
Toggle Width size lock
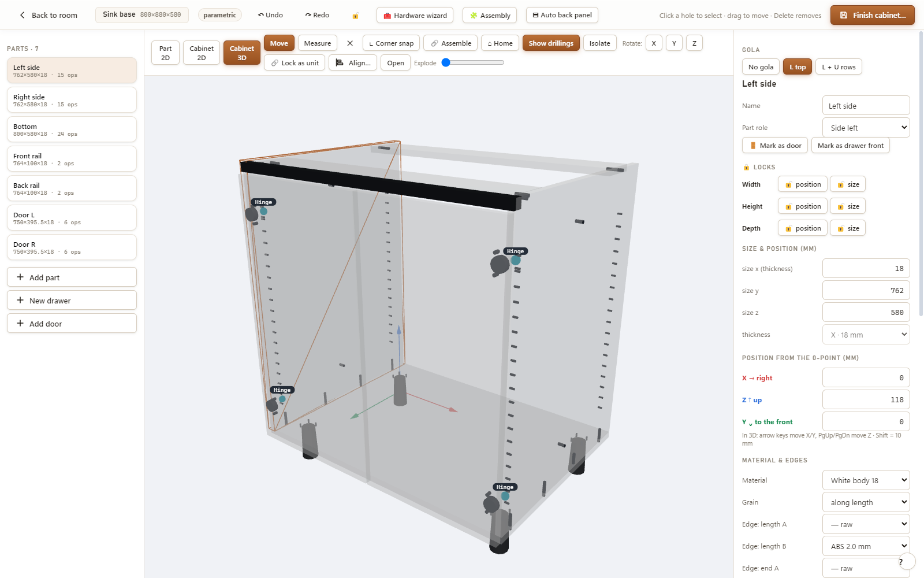tap(848, 184)
